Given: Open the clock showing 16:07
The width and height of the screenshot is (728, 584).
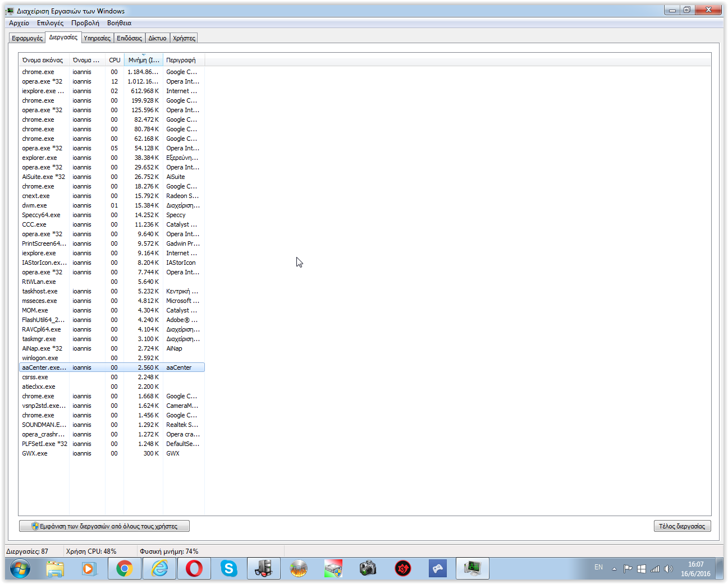Looking at the screenshot, I should coord(695,569).
